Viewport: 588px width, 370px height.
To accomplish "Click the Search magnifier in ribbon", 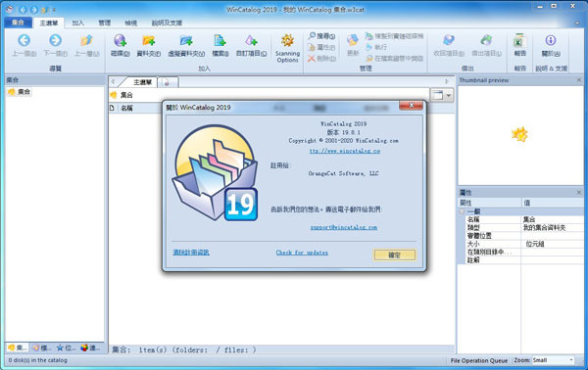I will tap(321, 36).
